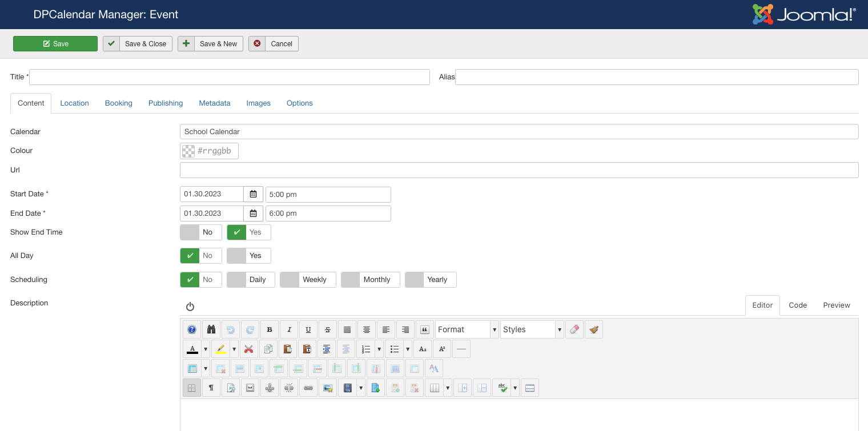Open the Calendar dropdown showing School Calendar
The height and width of the screenshot is (431, 868).
tap(519, 131)
